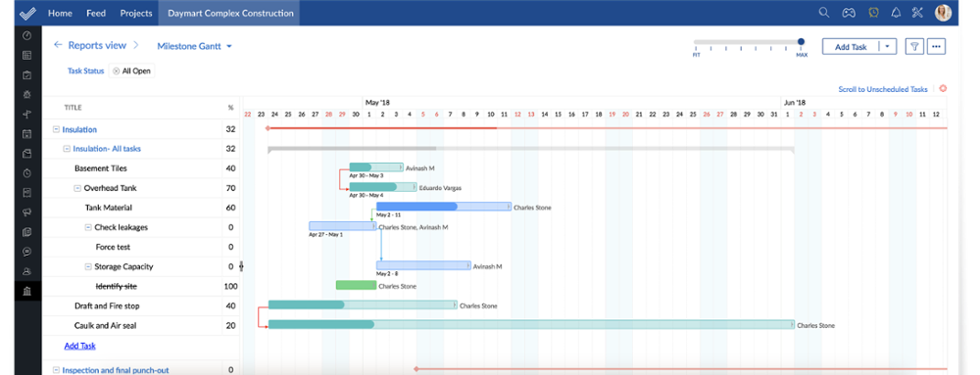Click the alarm clock reminder icon
Viewport: 980px width, 375px height.
coord(873,13)
